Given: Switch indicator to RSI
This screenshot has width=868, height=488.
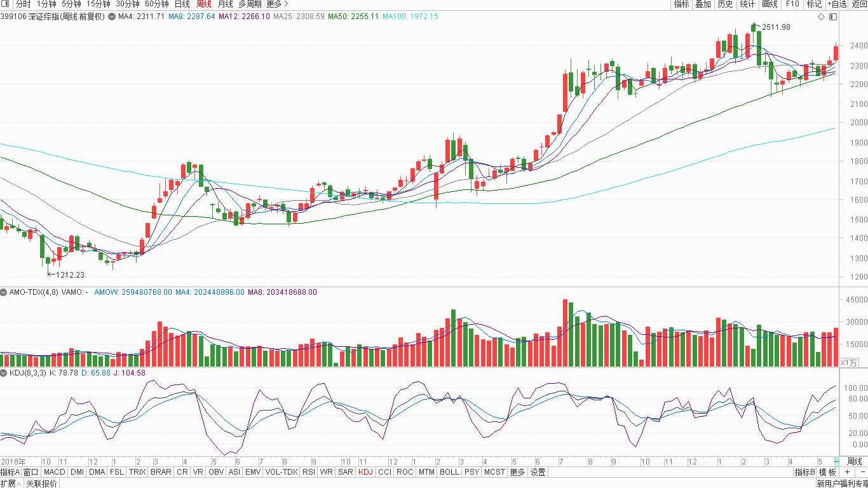Looking at the screenshot, I should pyautogui.click(x=309, y=472).
